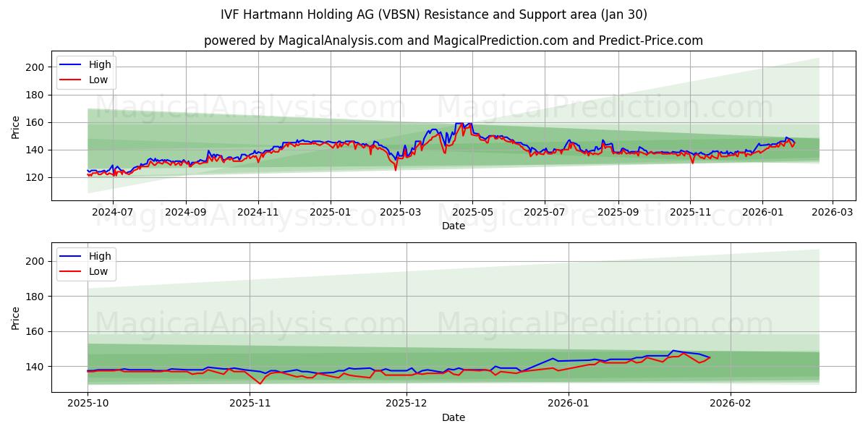
Task: Click the blue High line sample in top legend
Action: click(x=70, y=64)
